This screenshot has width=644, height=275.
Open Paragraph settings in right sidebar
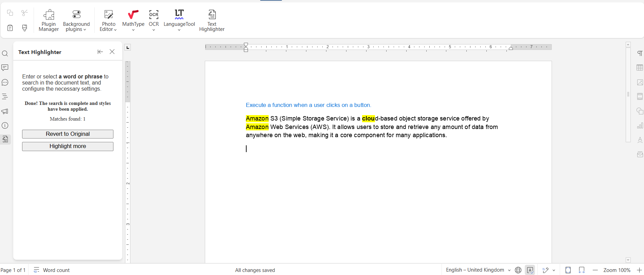click(640, 53)
